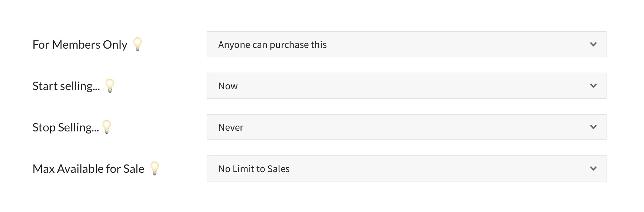
Task: Click chevron arrow in the members-only dropdown
Action: tap(593, 44)
